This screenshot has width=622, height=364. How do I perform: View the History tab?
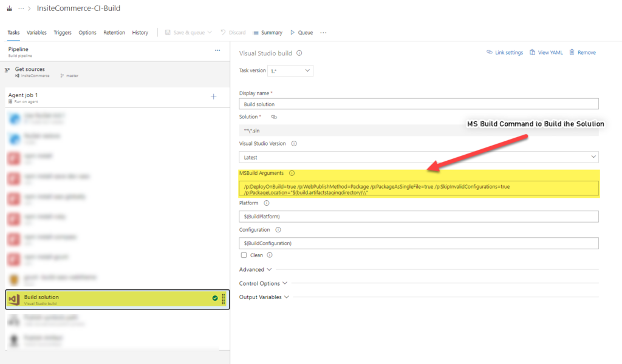140,33
